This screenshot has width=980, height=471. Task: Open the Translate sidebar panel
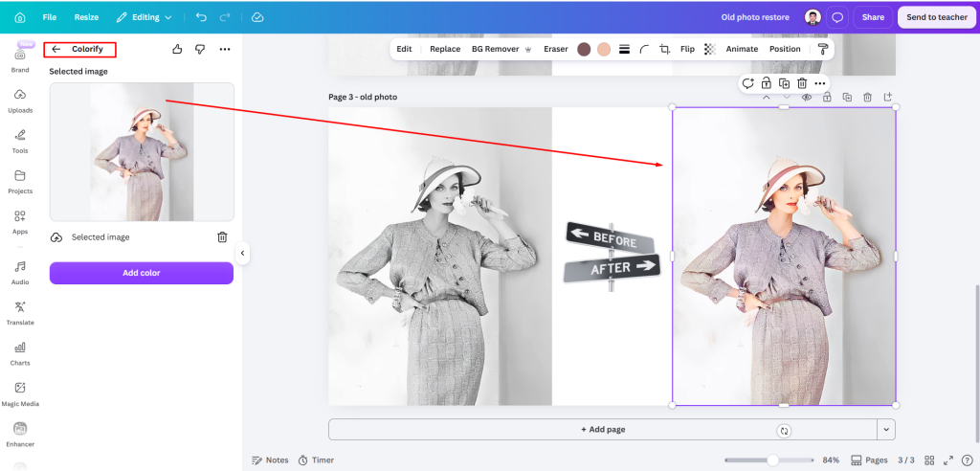tap(20, 313)
